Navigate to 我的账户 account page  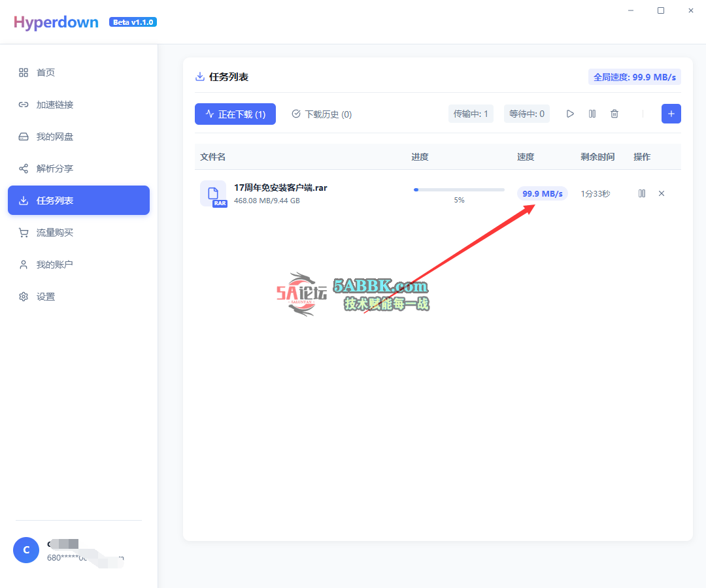[55, 265]
